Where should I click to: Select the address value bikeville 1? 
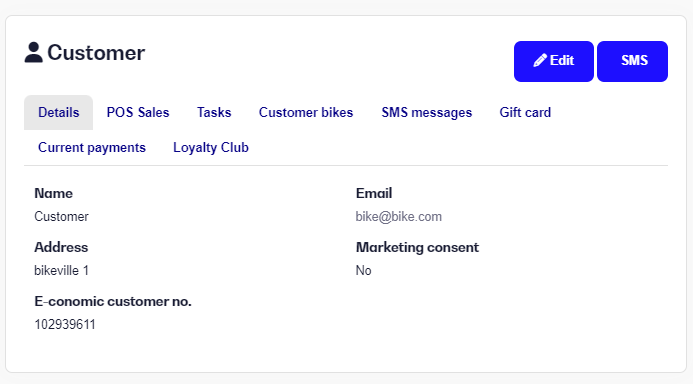point(61,270)
